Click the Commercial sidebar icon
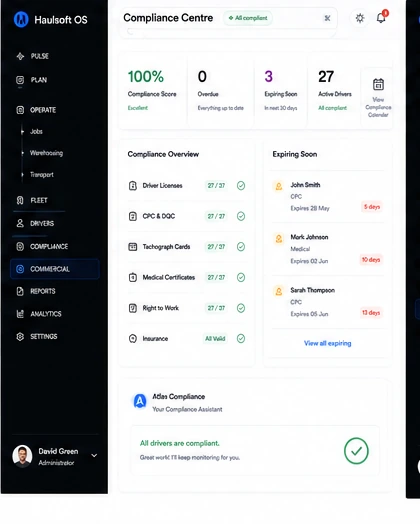This screenshot has width=420, height=524. pos(20,269)
